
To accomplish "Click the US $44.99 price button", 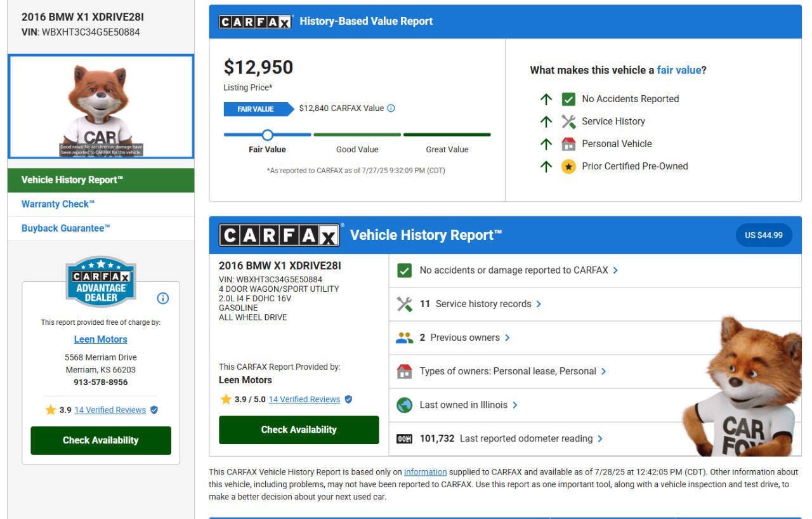I will (x=764, y=235).
